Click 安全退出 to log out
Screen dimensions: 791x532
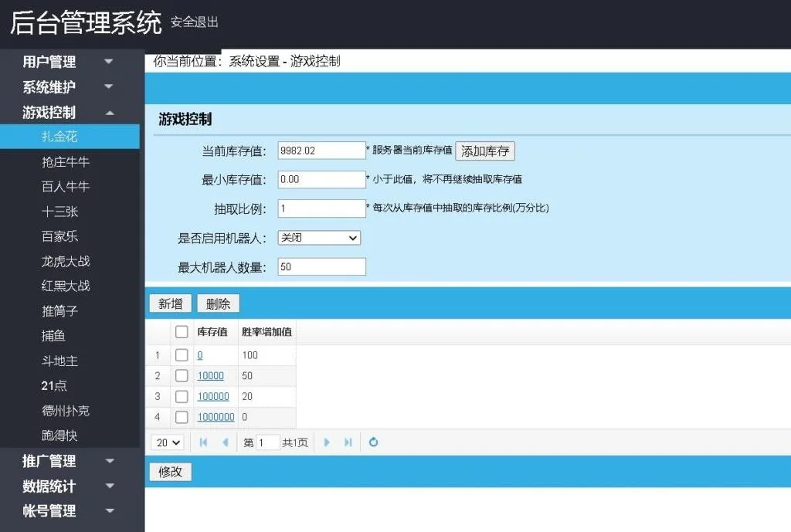[192, 22]
